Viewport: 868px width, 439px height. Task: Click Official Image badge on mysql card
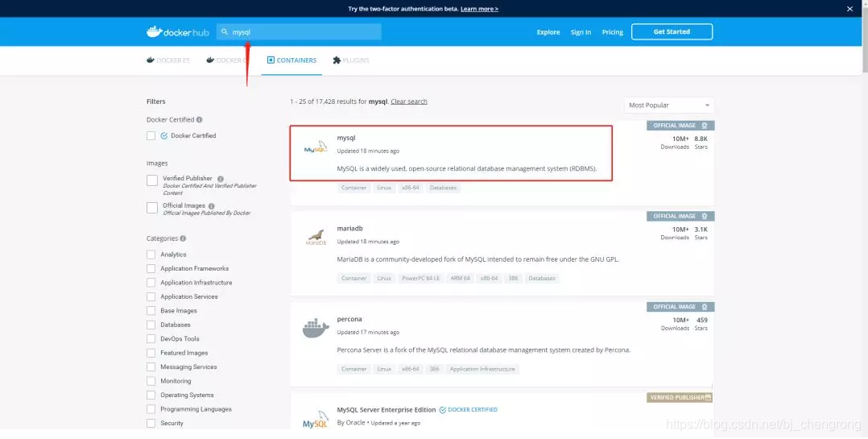click(x=680, y=126)
